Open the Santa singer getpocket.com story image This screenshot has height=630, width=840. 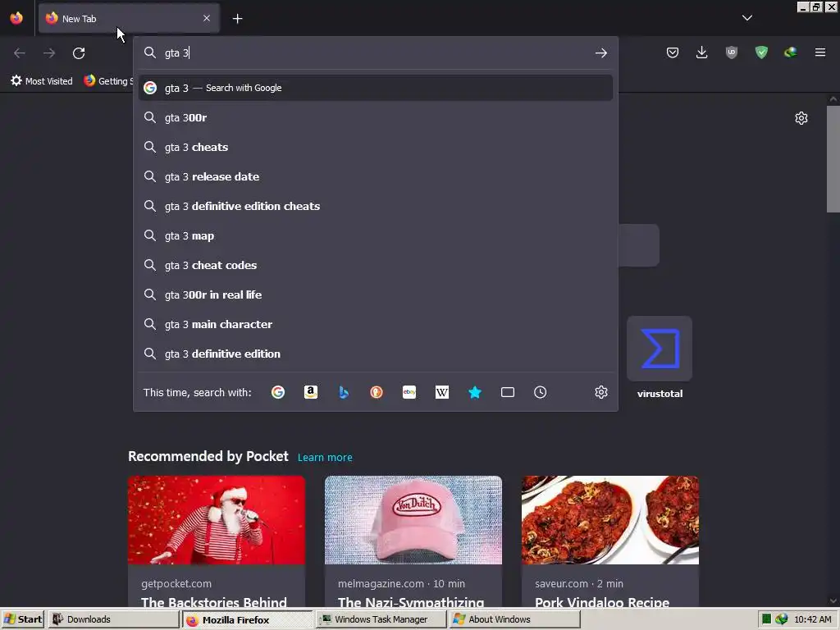pos(217,520)
